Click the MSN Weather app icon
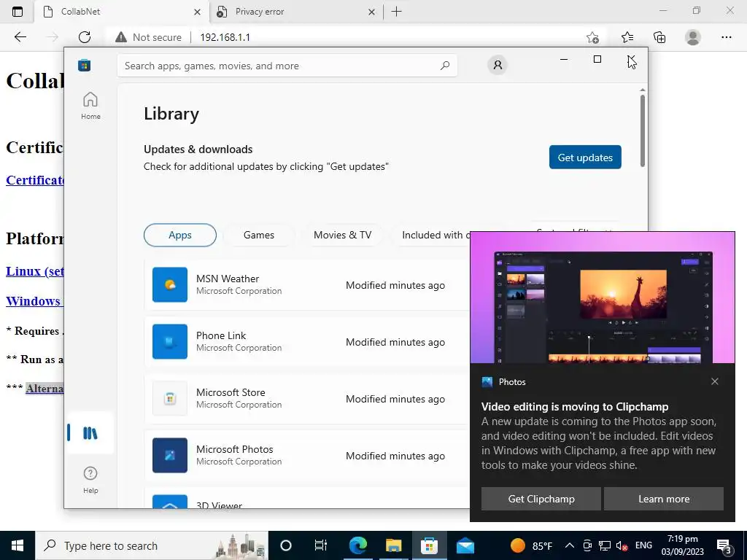This screenshot has width=747, height=560. point(170,285)
